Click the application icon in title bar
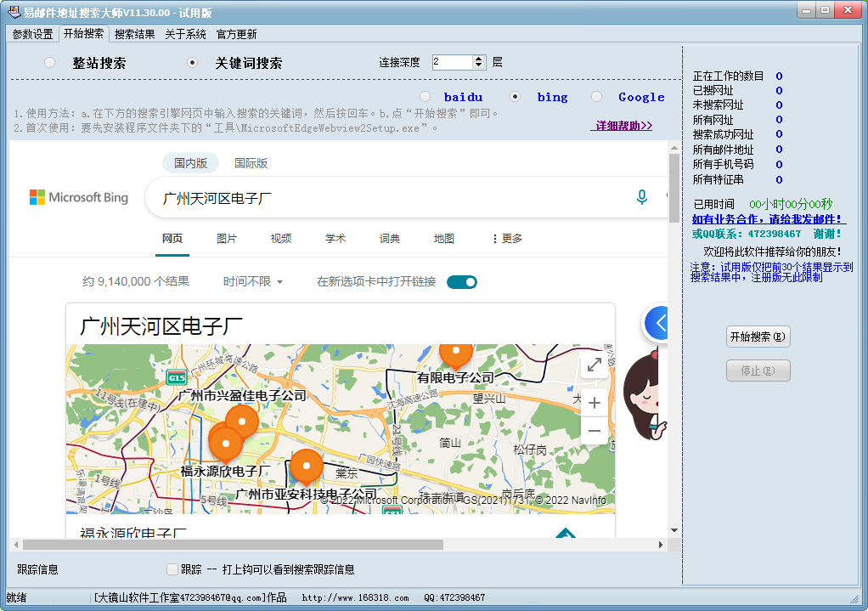This screenshot has width=868, height=611. coord(14,12)
